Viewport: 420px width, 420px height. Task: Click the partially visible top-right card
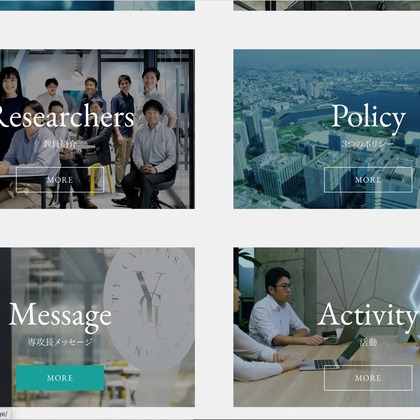click(x=327, y=5)
